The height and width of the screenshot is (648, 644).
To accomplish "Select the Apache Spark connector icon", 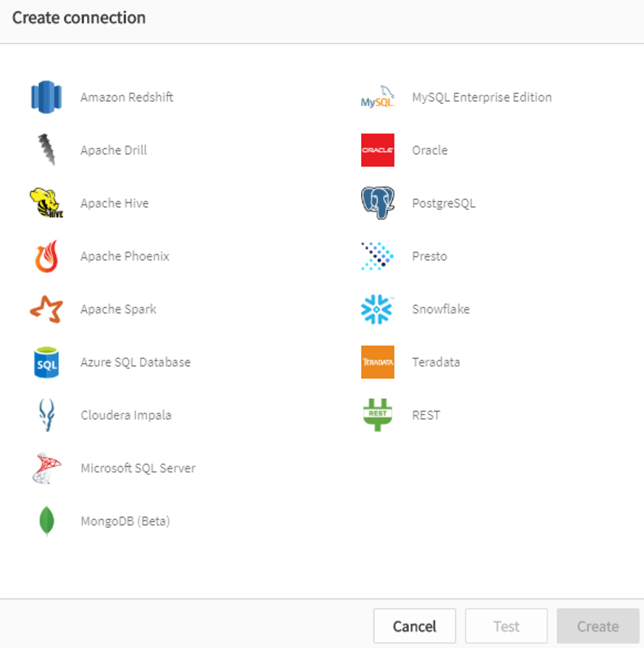I will pos(46,309).
